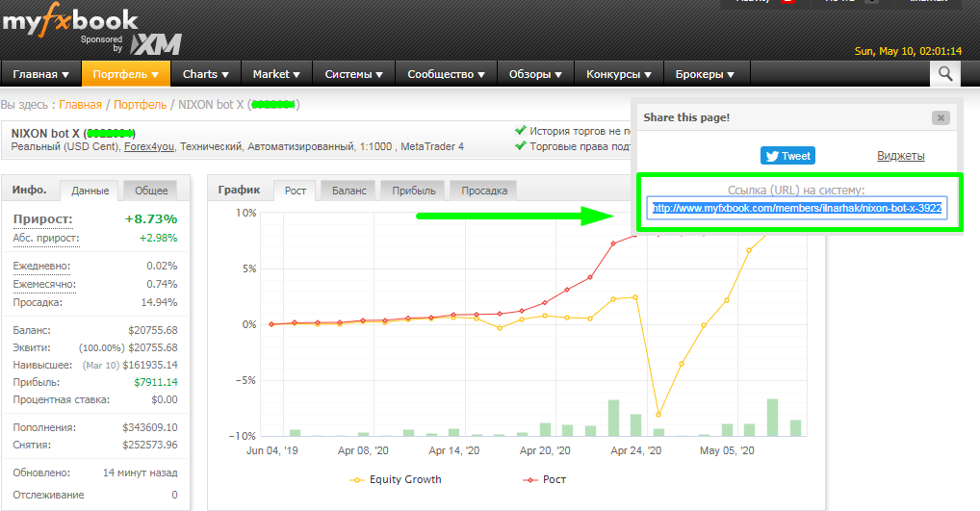Click the 14 минут назад updated value

[x=140, y=473]
